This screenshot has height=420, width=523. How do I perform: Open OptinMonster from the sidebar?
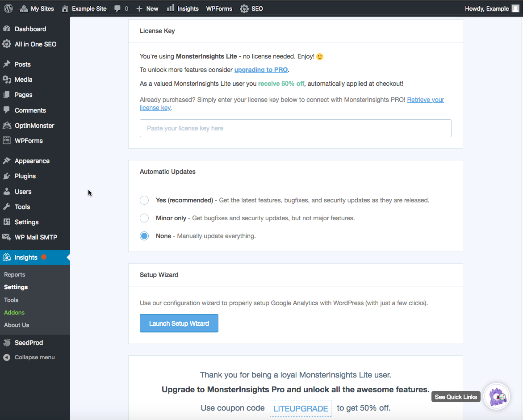[x=35, y=126]
